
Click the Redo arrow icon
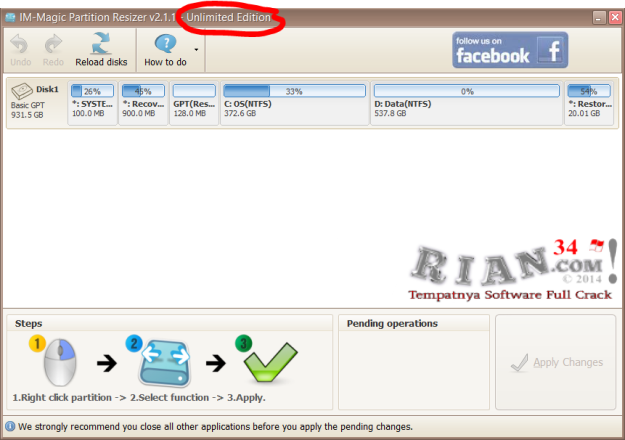(53, 44)
